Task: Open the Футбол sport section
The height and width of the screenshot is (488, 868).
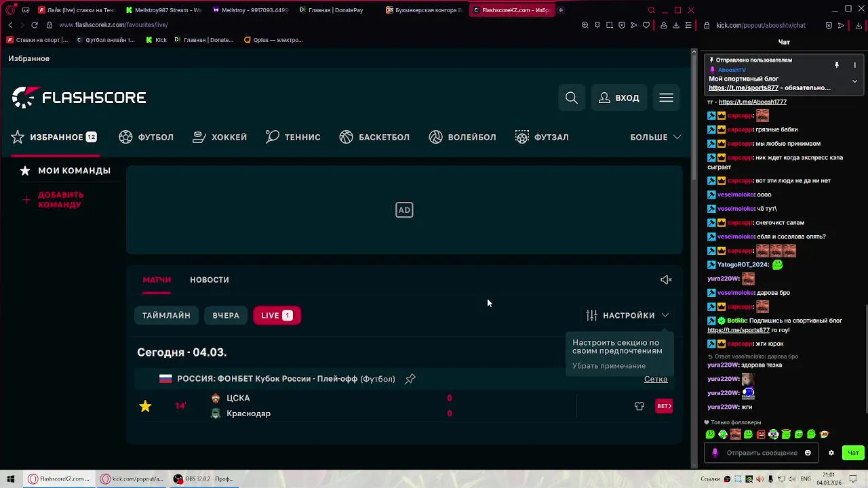Action: [146, 137]
